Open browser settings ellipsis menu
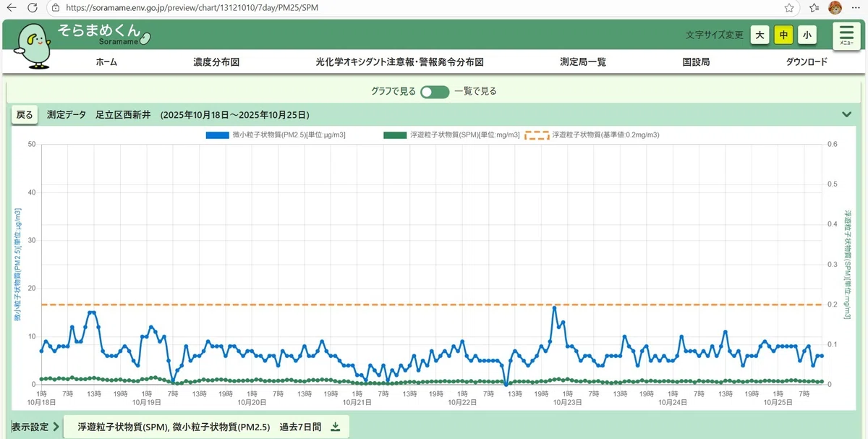The width and height of the screenshot is (868, 439). click(x=855, y=7)
